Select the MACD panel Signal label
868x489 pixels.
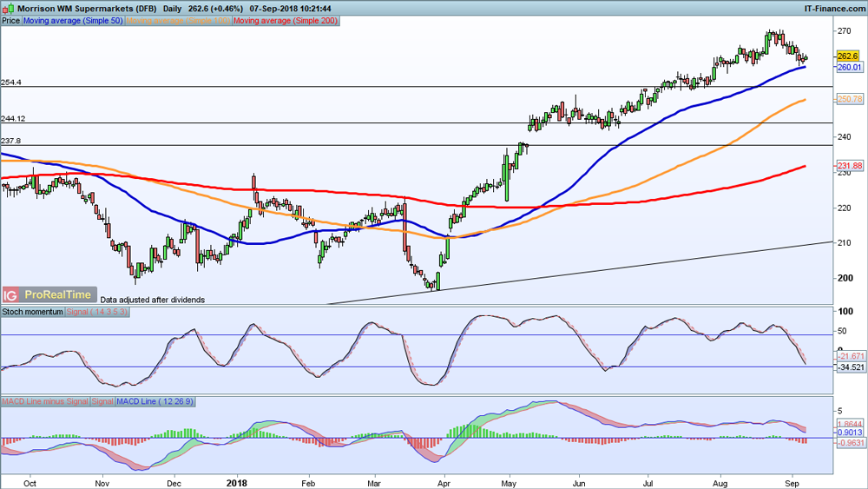[102, 401]
